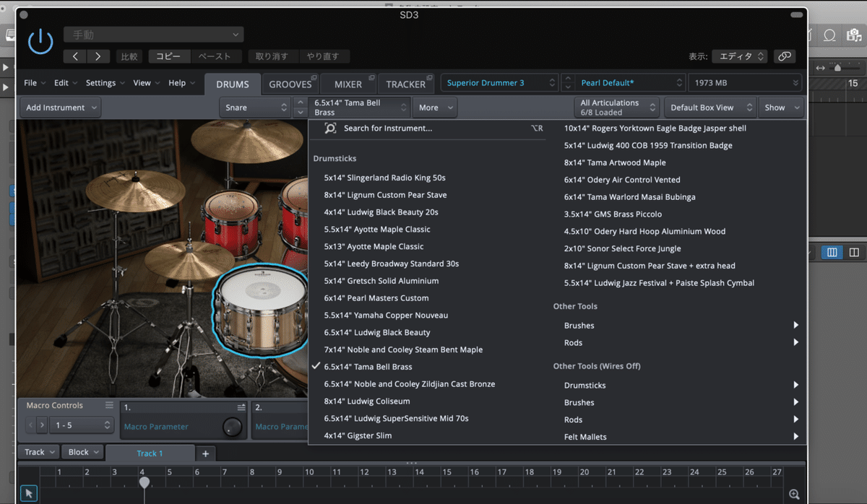The height and width of the screenshot is (504, 867).
Task: Open the More dropdown in the instrument bar
Action: [x=434, y=107]
